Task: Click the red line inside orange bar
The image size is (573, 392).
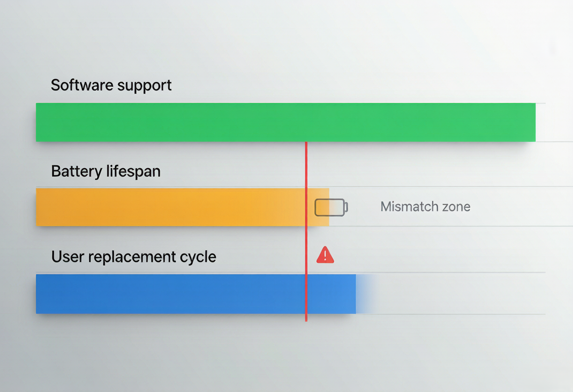Action: pos(306,207)
